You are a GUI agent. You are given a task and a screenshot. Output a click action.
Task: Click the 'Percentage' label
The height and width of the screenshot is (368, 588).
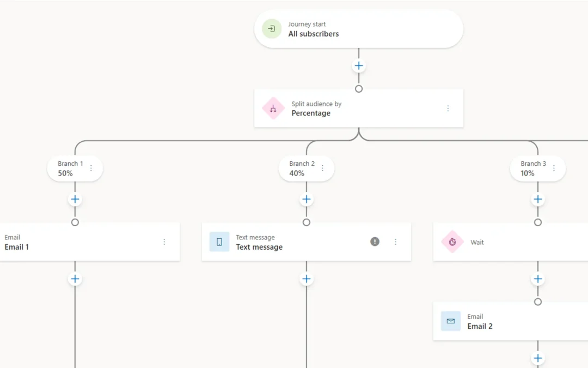pos(311,113)
